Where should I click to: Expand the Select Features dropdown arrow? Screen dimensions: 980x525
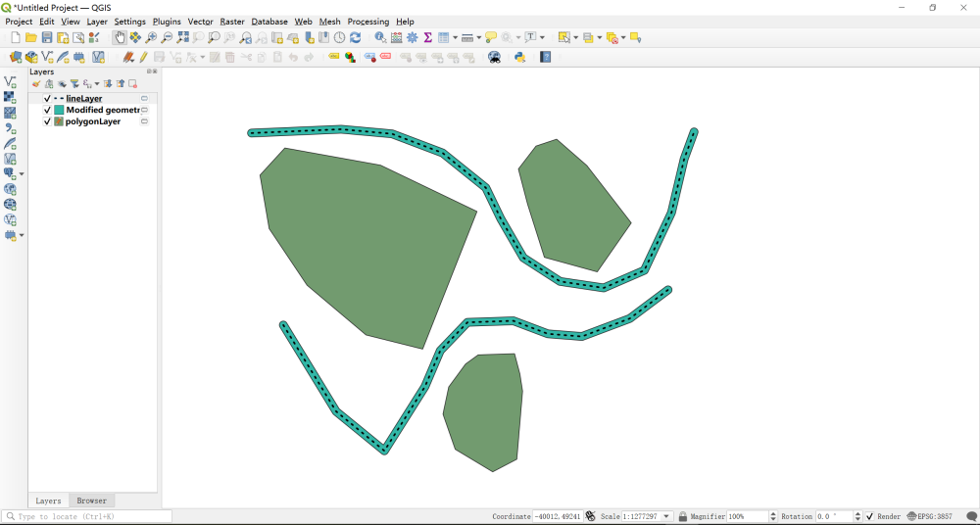[575, 37]
